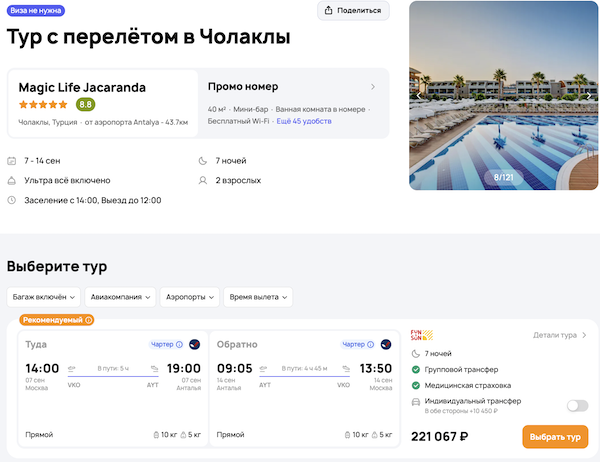Enable the Индивидуальный трансфер toggle
The width and height of the screenshot is (600, 462).
577,405
